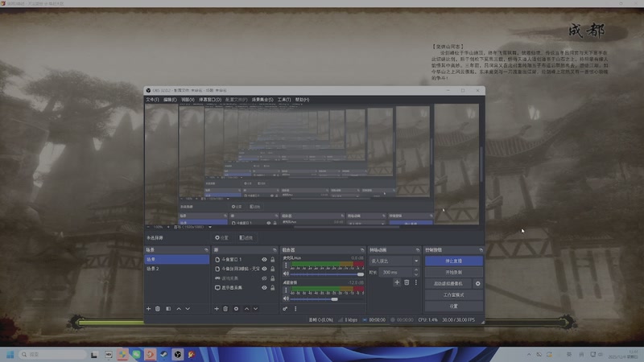Toggle lock on second 斗鱼 source row
644x362 pixels.
tap(272, 269)
